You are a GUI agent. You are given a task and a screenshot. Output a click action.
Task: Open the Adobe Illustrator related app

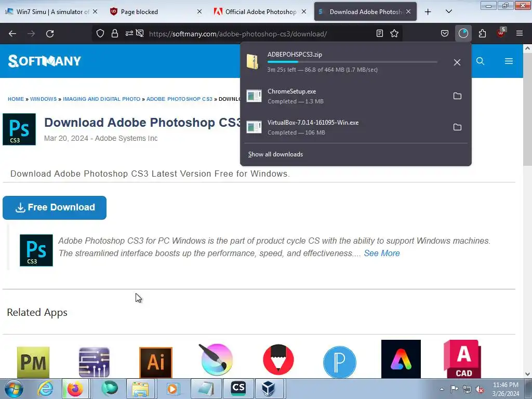(x=156, y=362)
